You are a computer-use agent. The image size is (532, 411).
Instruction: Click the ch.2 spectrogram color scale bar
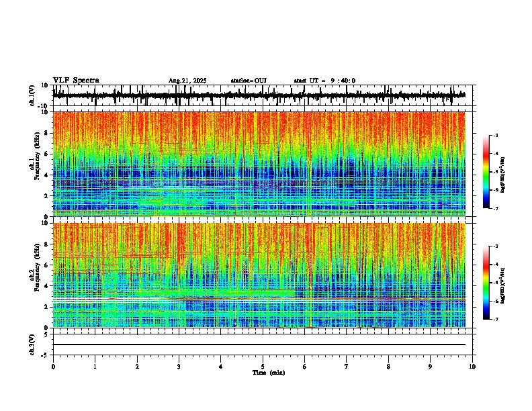pyautogui.click(x=486, y=283)
